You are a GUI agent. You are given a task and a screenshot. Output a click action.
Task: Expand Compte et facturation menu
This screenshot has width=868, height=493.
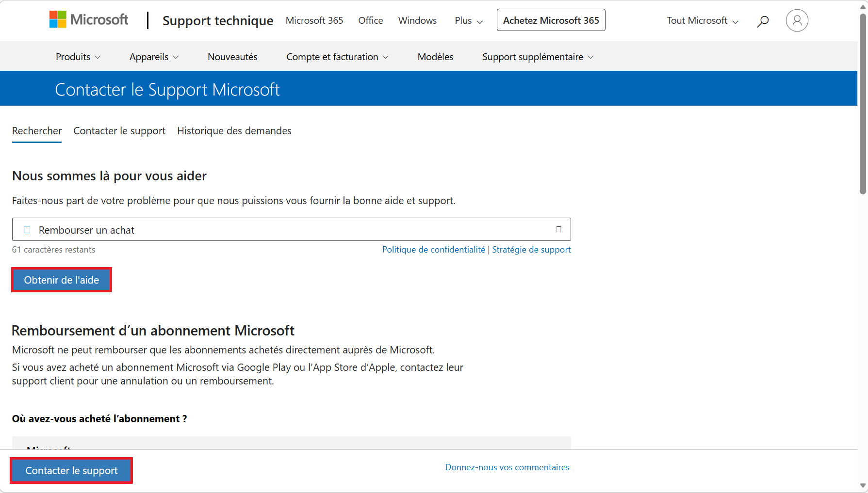click(x=337, y=57)
